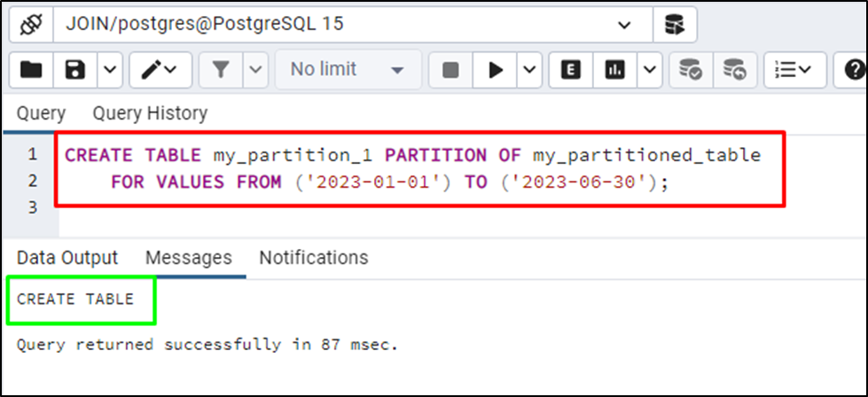Click the Rollback transaction icon

[x=735, y=70]
